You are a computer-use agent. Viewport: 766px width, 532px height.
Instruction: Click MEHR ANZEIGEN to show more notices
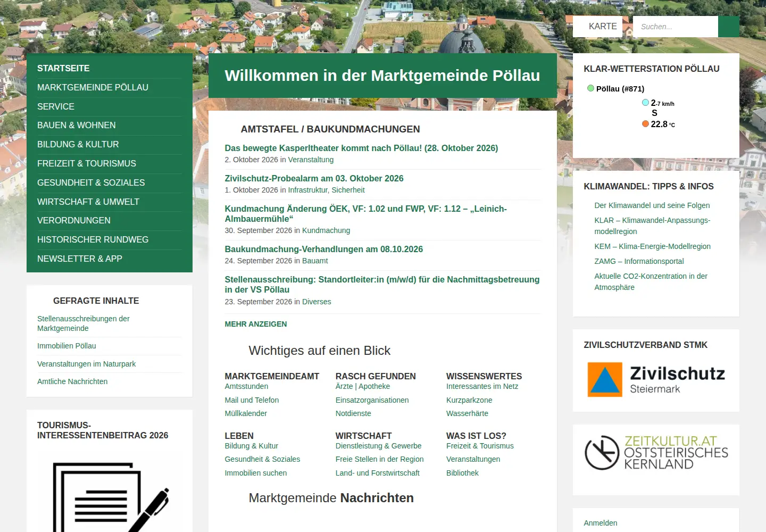(255, 324)
